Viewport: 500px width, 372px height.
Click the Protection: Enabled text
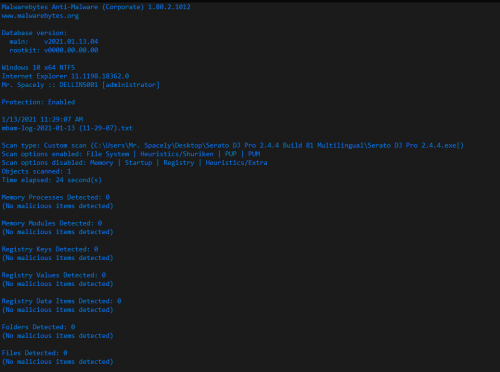[x=38, y=102]
